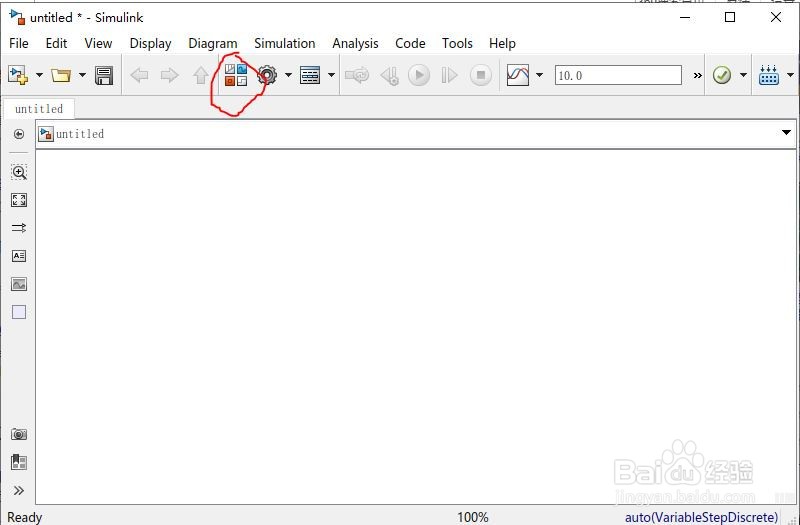Image resolution: width=800 pixels, height=525 pixels.
Task: Expand the Build Model dropdown arrow
Action: [790, 75]
